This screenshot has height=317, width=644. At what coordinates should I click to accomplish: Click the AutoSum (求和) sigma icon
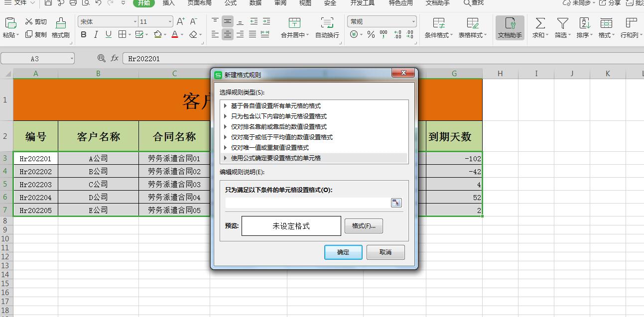click(540, 23)
